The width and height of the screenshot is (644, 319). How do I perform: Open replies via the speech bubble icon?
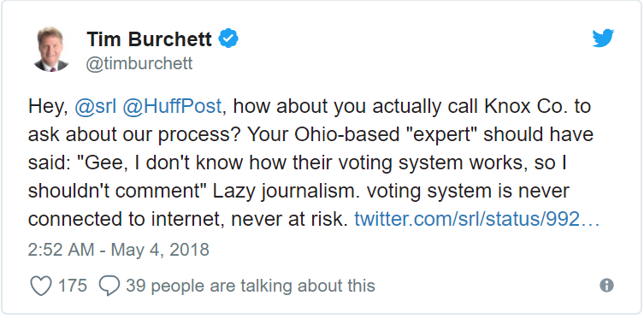pos(109,286)
